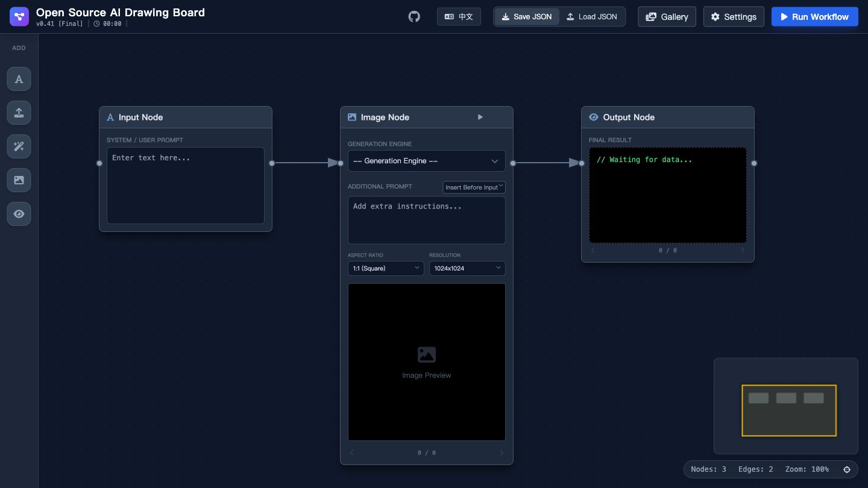Focus the Enter text here prompt field
This screenshot has width=868, height=488.
click(186, 186)
